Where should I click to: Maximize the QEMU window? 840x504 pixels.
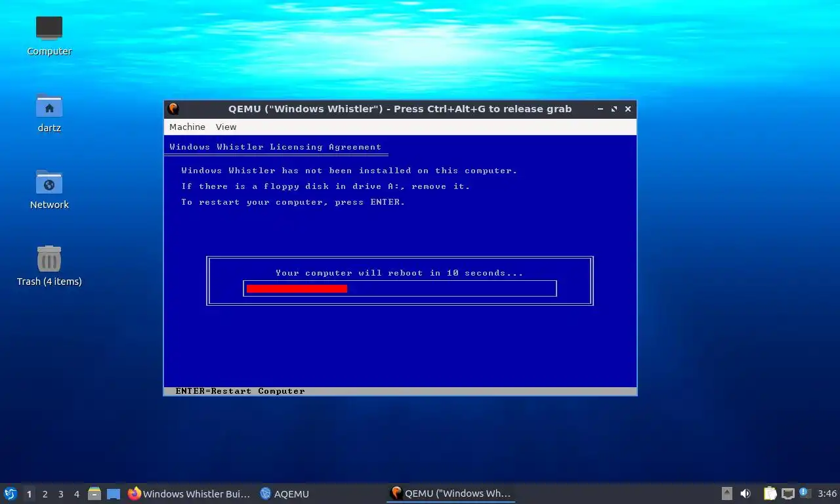(614, 109)
